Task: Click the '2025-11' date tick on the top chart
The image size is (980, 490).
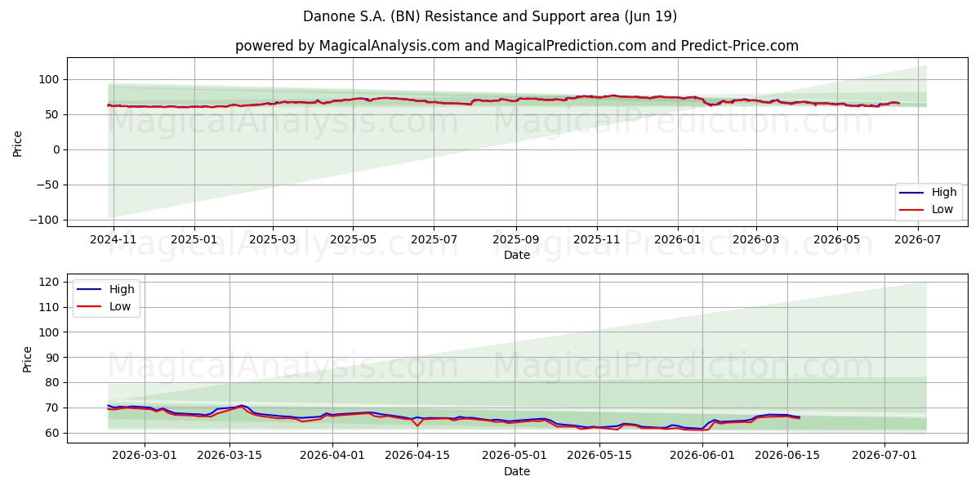Action: (x=597, y=239)
